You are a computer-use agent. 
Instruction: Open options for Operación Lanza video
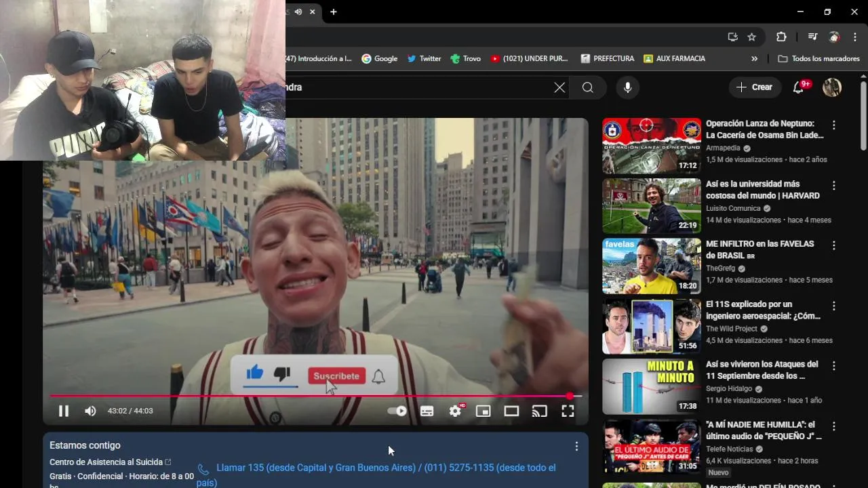(834, 125)
